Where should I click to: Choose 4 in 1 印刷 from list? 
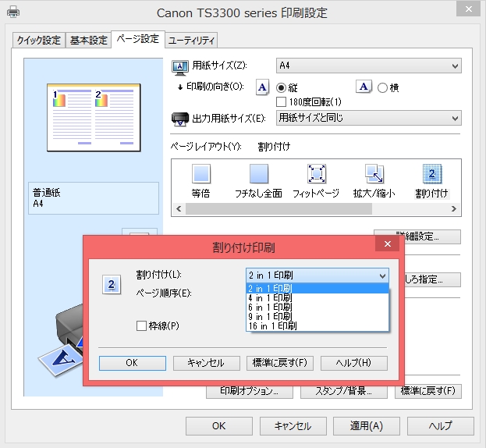click(317, 298)
